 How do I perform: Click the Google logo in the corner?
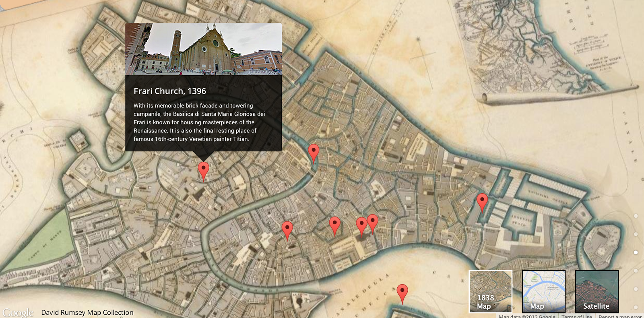point(18,312)
